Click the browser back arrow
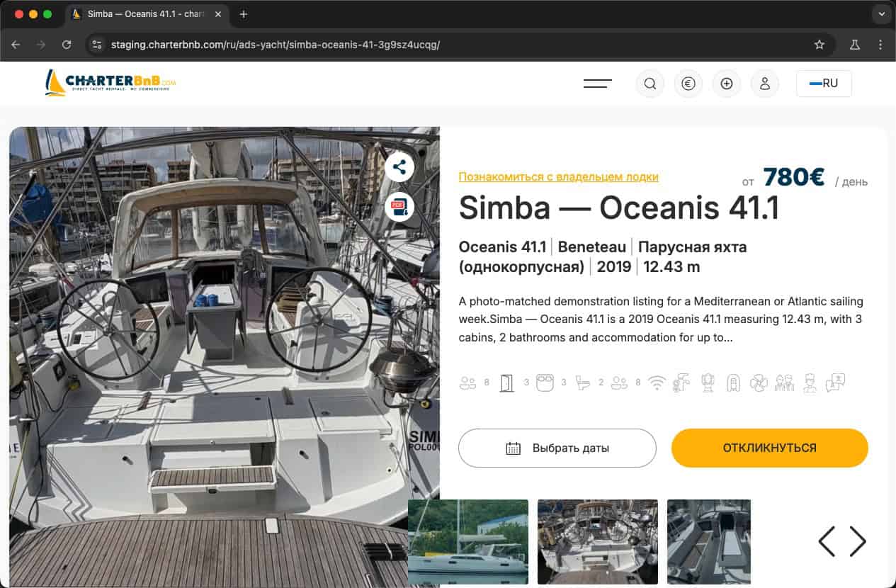This screenshot has width=896, height=588. click(x=16, y=45)
